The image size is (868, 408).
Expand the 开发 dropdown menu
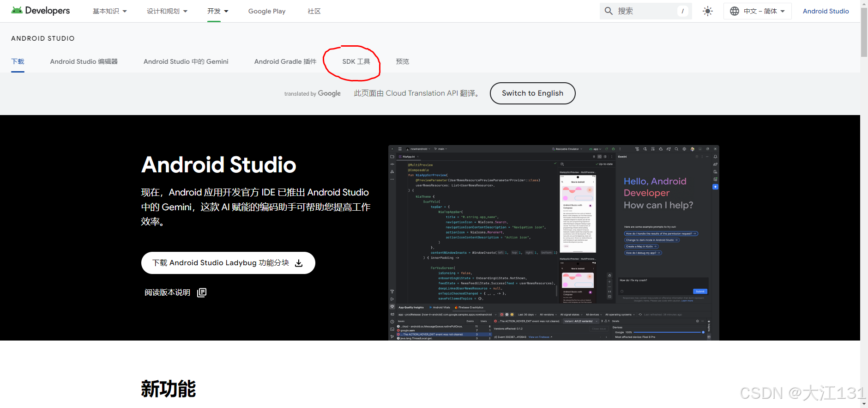click(218, 11)
